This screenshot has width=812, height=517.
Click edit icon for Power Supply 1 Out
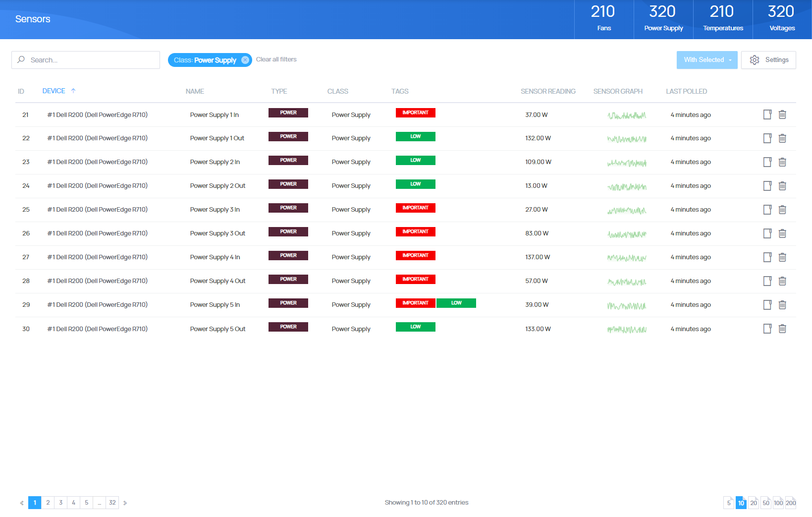767,138
